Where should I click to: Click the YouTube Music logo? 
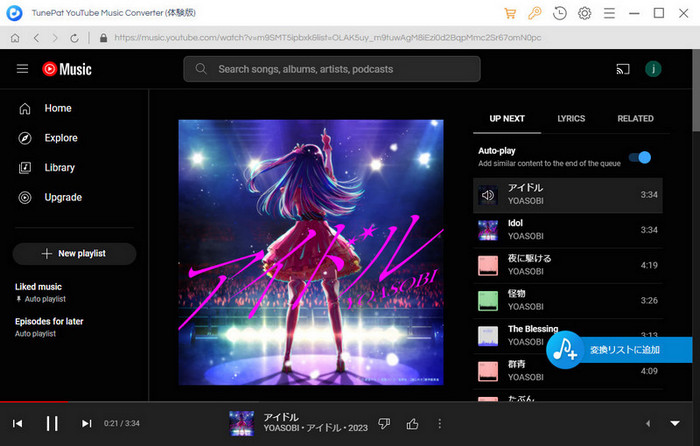coord(67,69)
